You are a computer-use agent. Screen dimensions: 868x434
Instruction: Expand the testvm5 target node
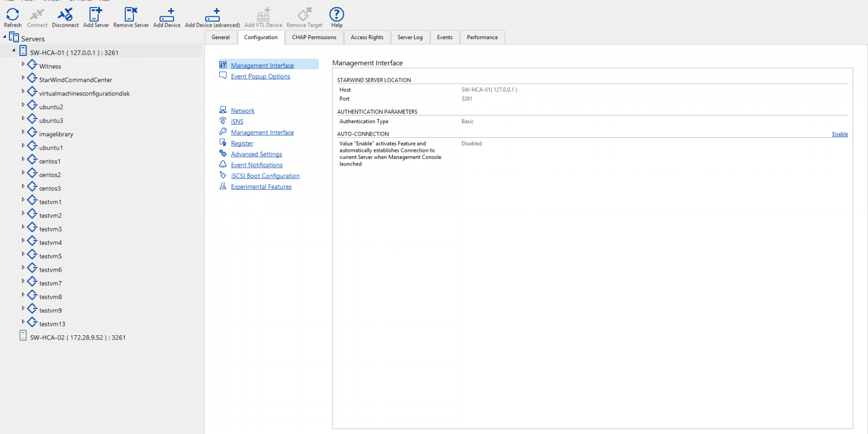23,254
